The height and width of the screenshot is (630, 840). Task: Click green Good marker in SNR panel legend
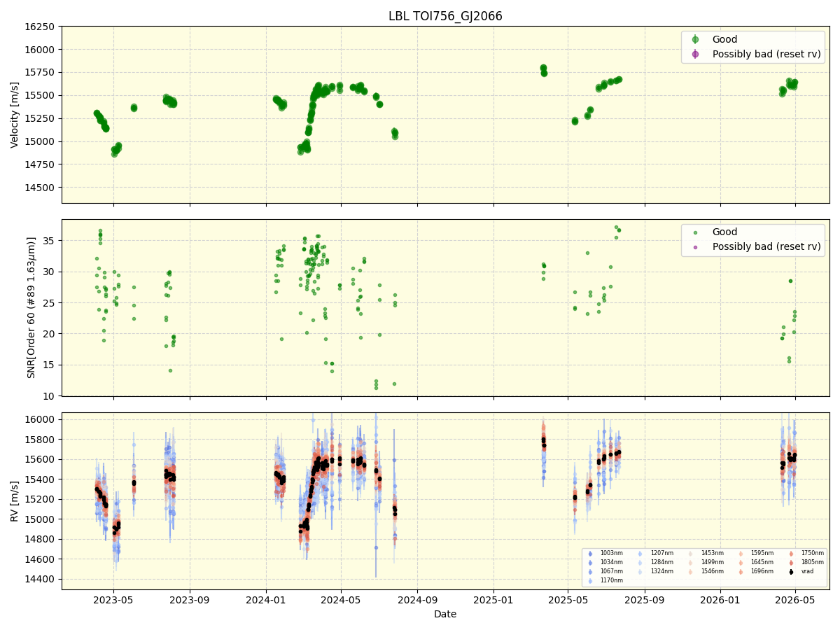click(695, 232)
